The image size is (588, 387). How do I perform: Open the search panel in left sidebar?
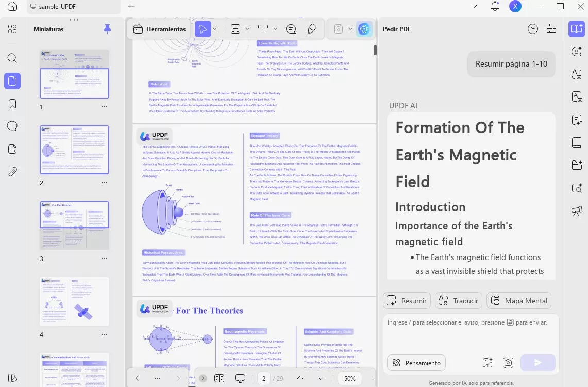tap(12, 58)
